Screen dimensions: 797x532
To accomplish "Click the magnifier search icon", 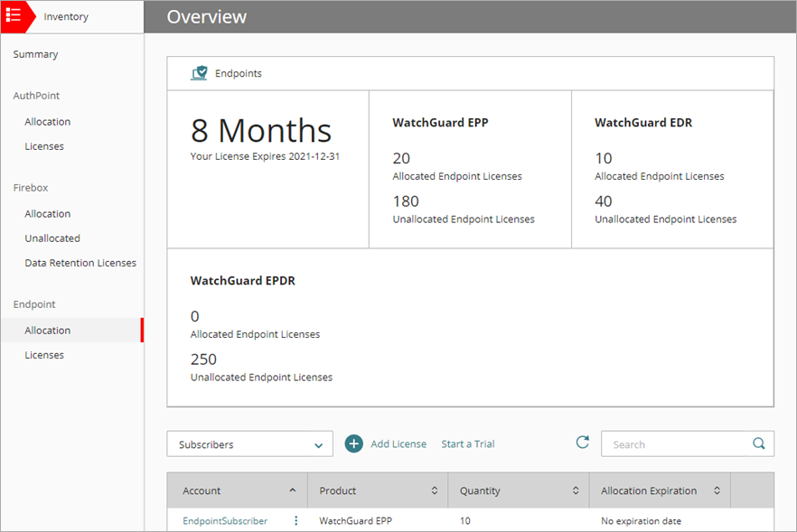I will (759, 443).
